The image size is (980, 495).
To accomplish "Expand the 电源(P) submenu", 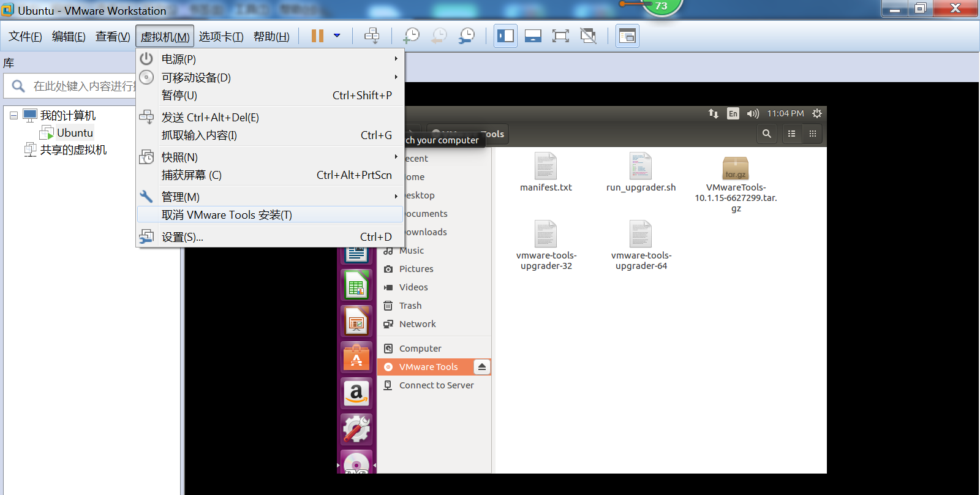I will pos(270,59).
